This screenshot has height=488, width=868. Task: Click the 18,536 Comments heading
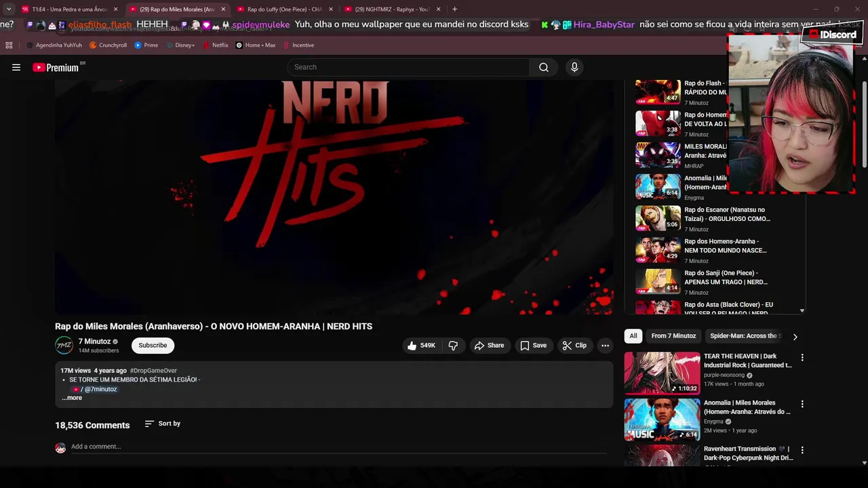(92, 426)
